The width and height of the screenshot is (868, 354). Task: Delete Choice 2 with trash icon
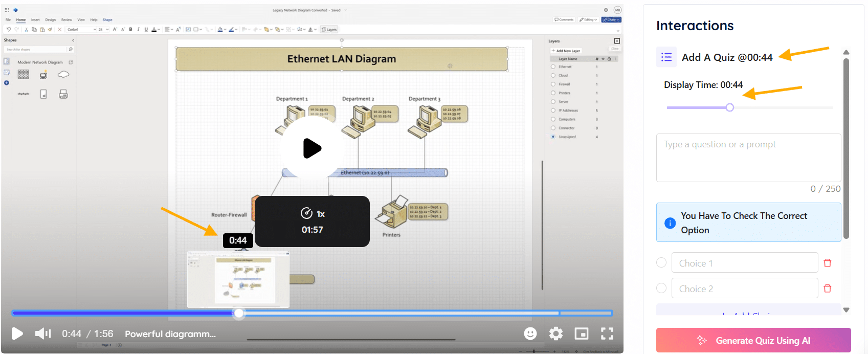pos(828,289)
